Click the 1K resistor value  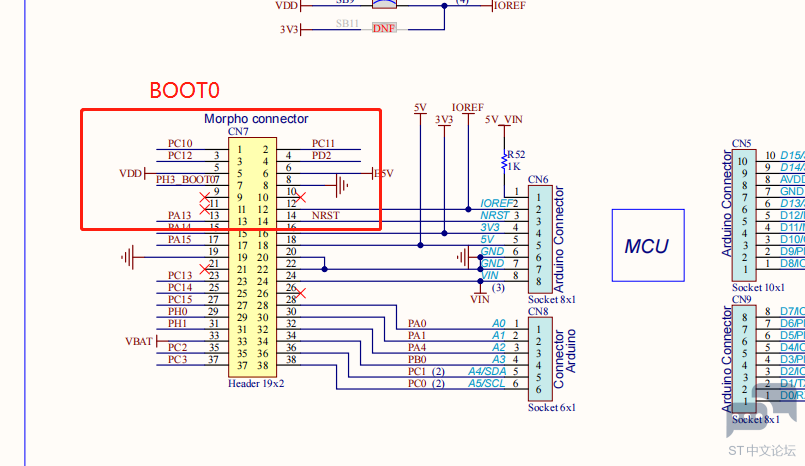514,167
